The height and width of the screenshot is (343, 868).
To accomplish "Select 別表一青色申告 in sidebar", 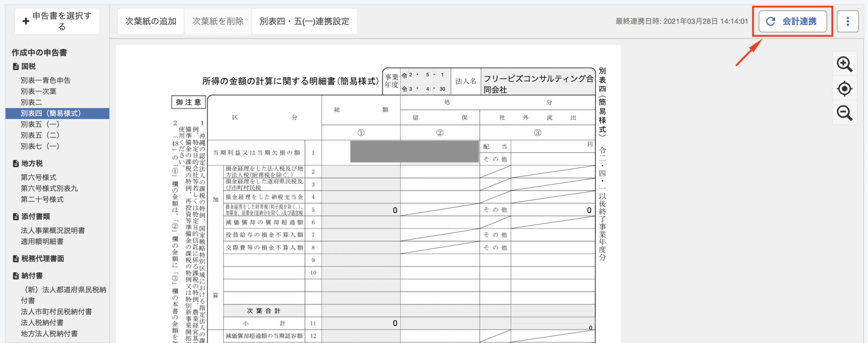I will click(45, 80).
